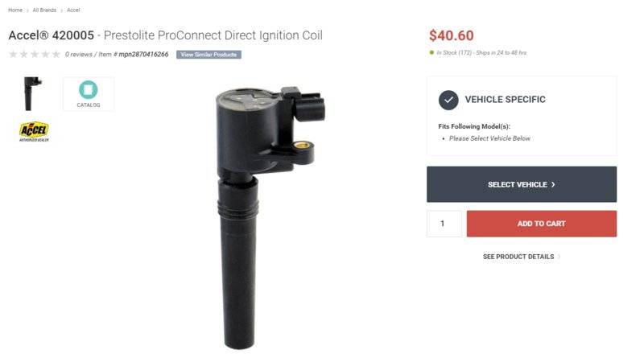Click Please Select Vehicle Below text
Image resolution: width=644 pixels, height=362 pixels.
pos(489,138)
